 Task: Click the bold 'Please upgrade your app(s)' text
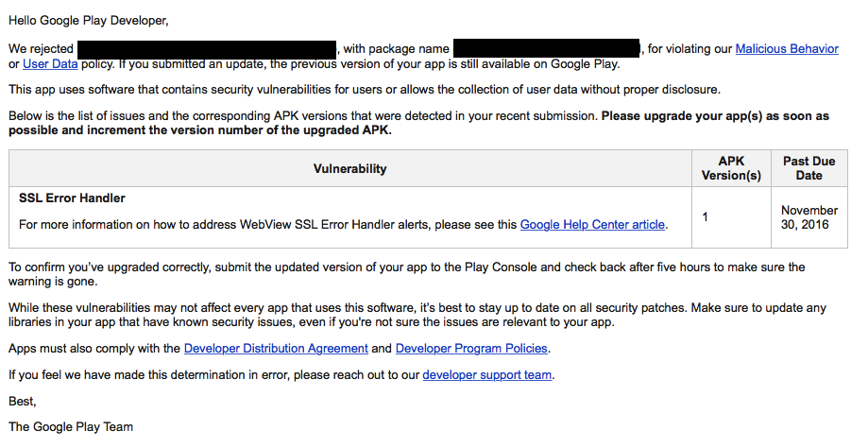point(714,116)
